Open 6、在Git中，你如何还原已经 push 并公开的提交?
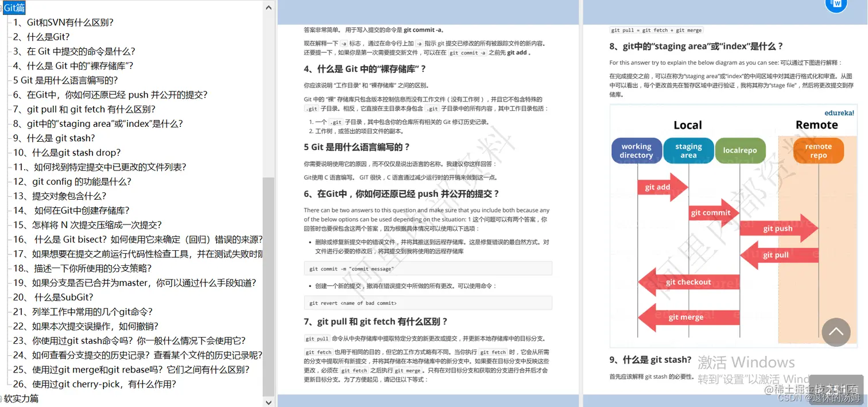 pyautogui.click(x=110, y=95)
